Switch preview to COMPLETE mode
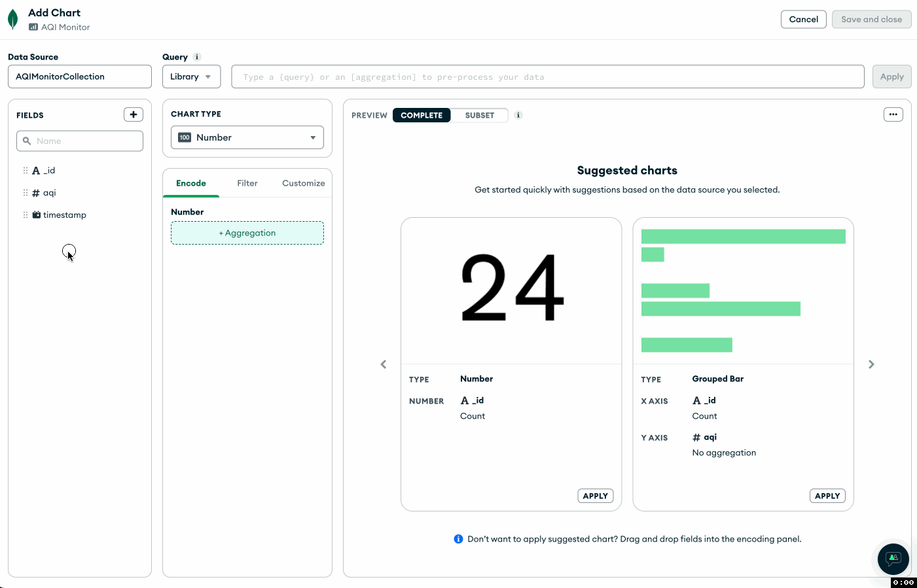Image resolution: width=917 pixels, height=588 pixels. click(x=422, y=115)
